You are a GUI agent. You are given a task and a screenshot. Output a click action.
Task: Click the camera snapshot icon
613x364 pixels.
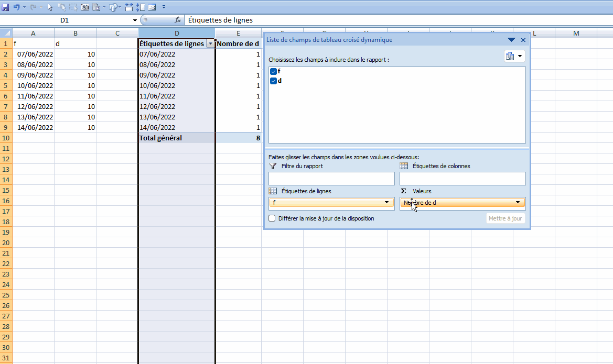point(85,7)
